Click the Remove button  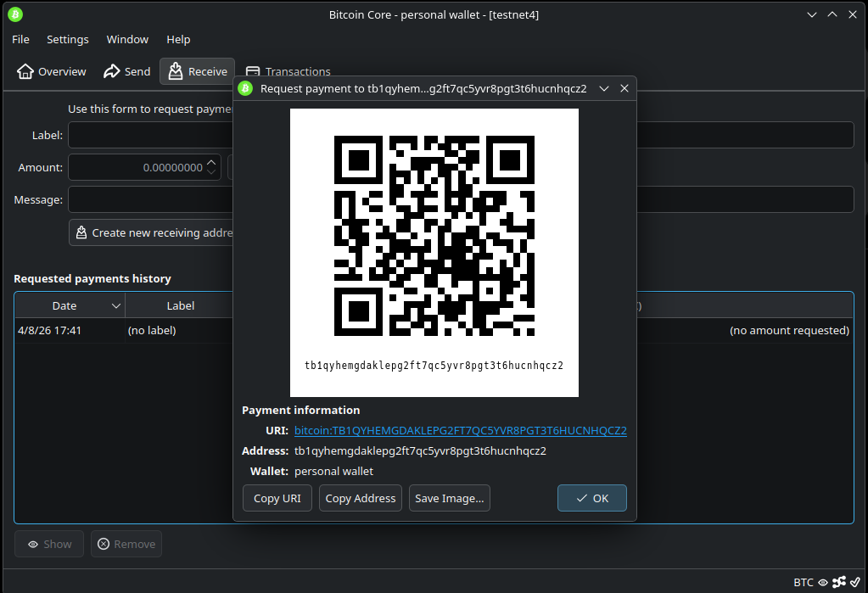click(x=126, y=545)
